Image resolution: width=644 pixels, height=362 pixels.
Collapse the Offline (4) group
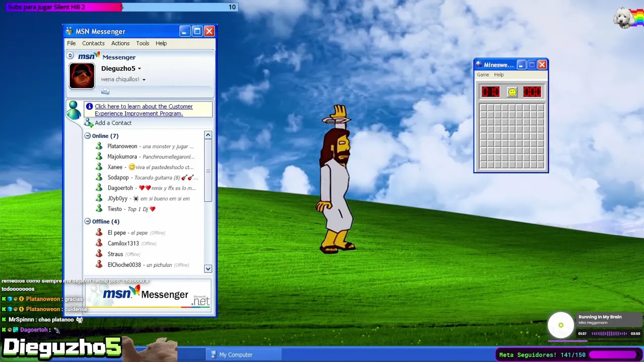pos(88,221)
